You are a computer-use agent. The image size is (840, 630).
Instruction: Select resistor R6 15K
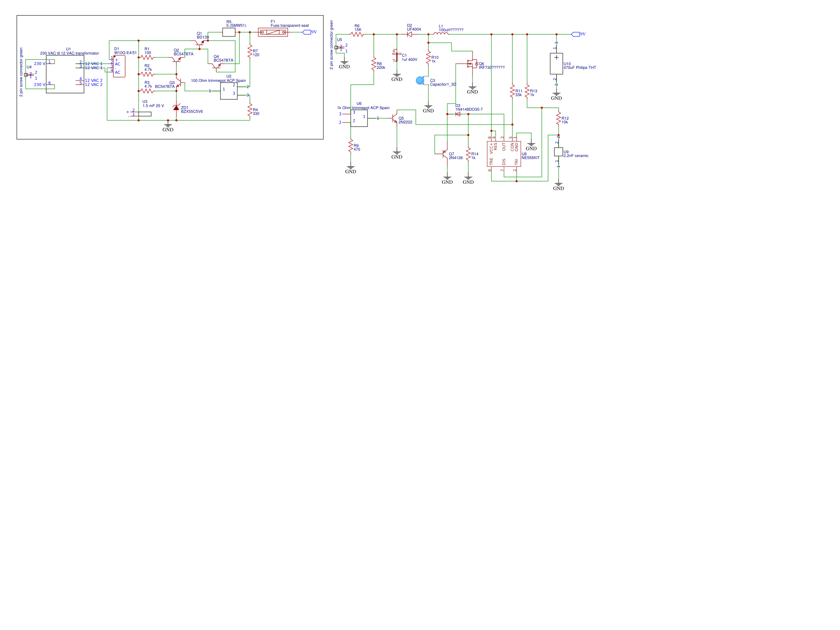pos(357,34)
